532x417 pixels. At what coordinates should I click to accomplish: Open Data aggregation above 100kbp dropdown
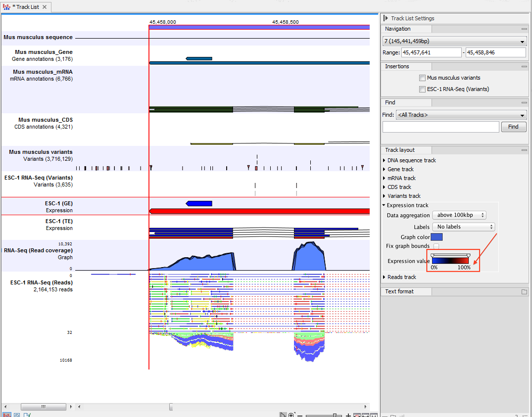(x=459, y=215)
